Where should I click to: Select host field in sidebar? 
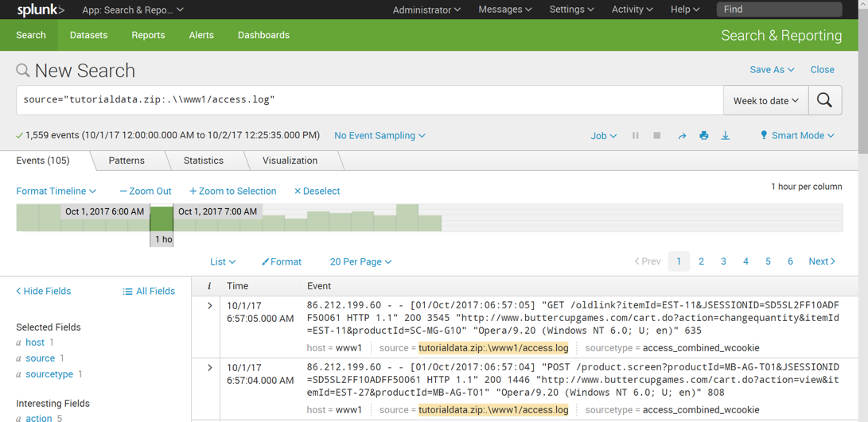(35, 343)
